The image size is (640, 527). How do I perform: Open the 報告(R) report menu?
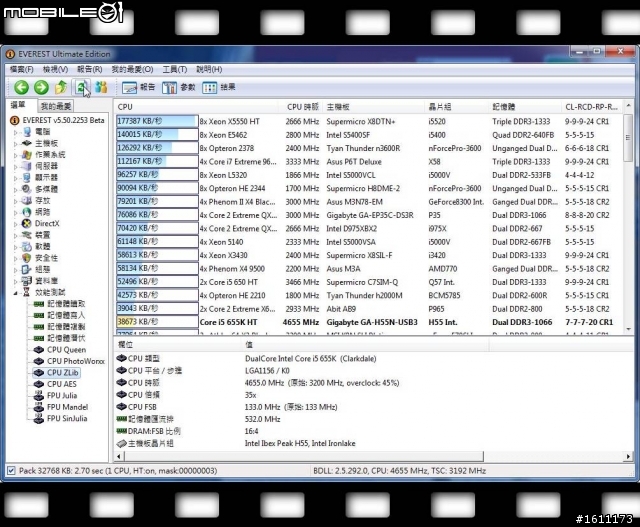pyautogui.click(x=89, y=69)
